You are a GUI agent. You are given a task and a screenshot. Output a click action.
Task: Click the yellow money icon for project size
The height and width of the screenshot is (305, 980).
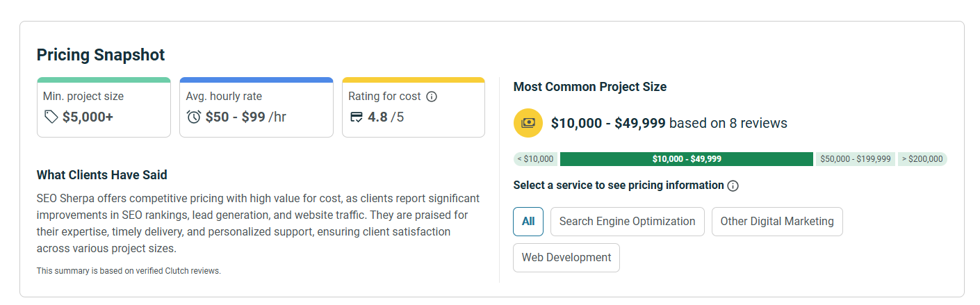pos(528,123)
